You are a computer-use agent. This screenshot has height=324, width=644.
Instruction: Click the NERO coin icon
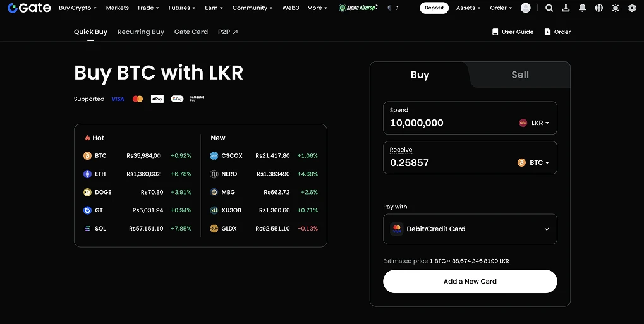(214, 174)
